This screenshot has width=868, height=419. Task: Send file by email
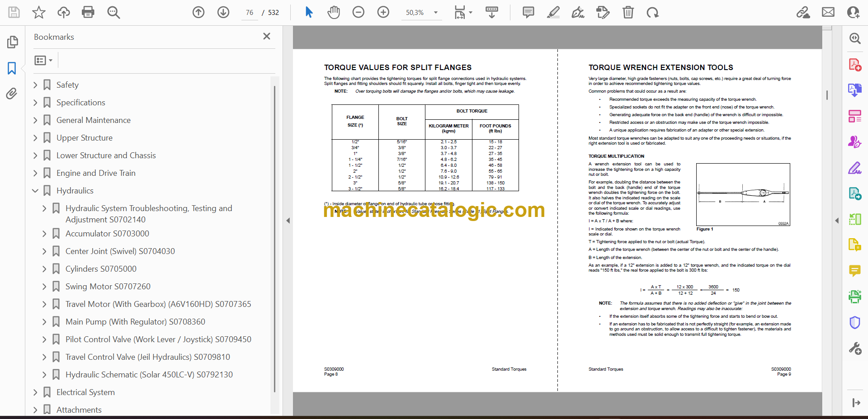click(828, 12)
